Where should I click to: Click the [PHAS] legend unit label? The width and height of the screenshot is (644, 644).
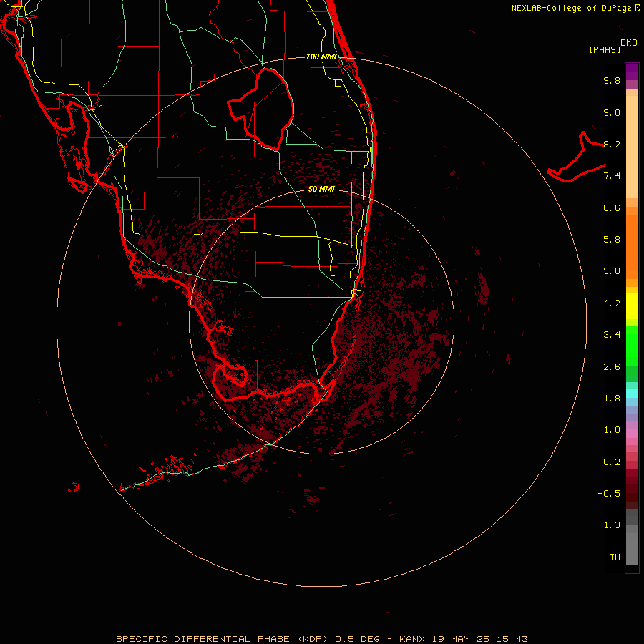605,49
